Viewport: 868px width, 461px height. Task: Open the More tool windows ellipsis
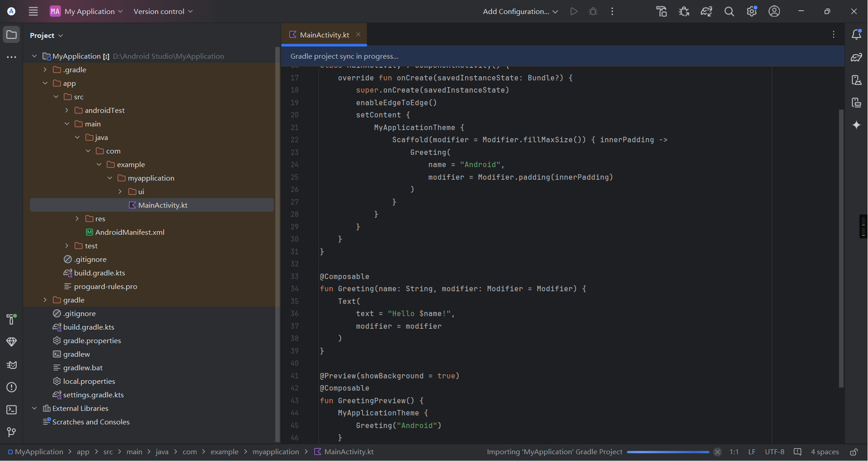[x=12, y=57]
